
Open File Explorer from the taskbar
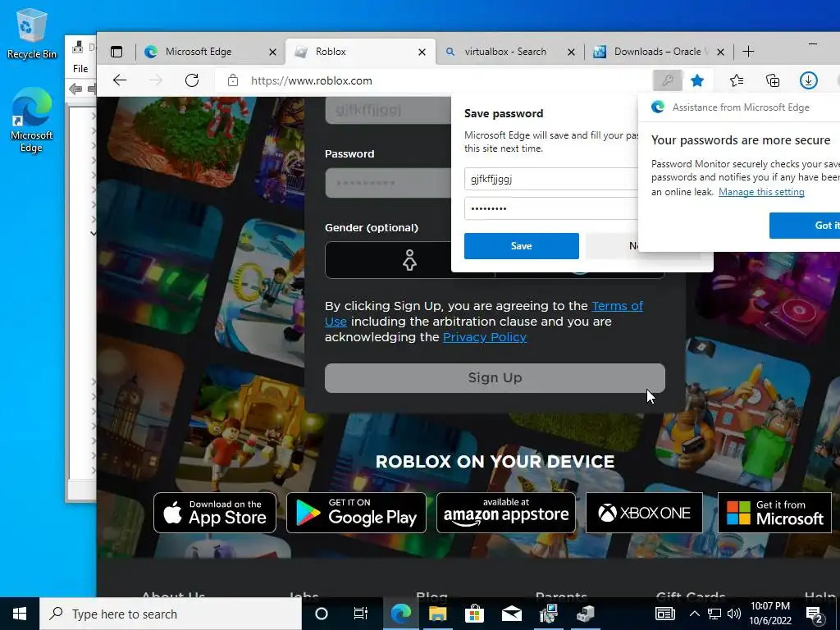click(x=438, y=614)
